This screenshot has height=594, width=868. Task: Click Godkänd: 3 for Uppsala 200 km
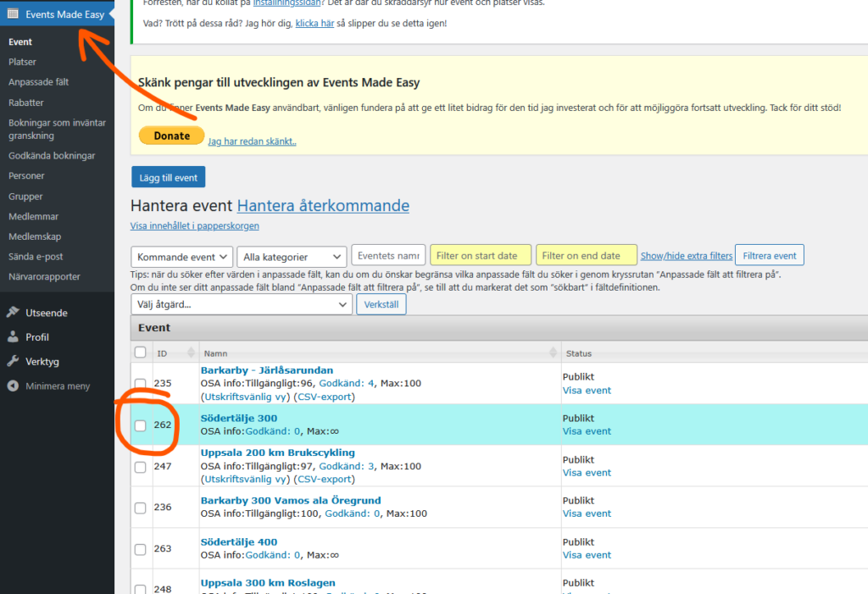point(347,466)
